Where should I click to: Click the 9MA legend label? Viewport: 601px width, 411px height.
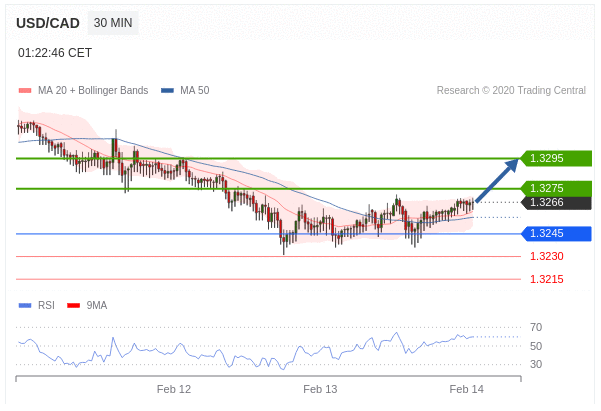[x=97, y=305]
